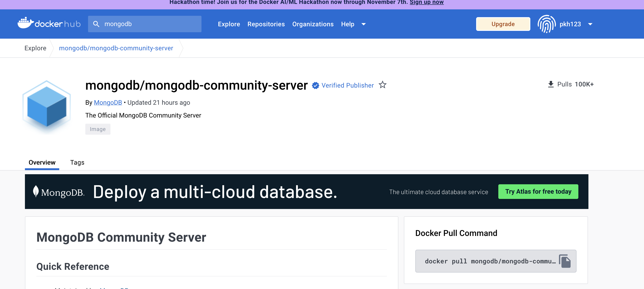644x289 pixels.
Task: Click the 100K+ pulls count
Action: 584,84
